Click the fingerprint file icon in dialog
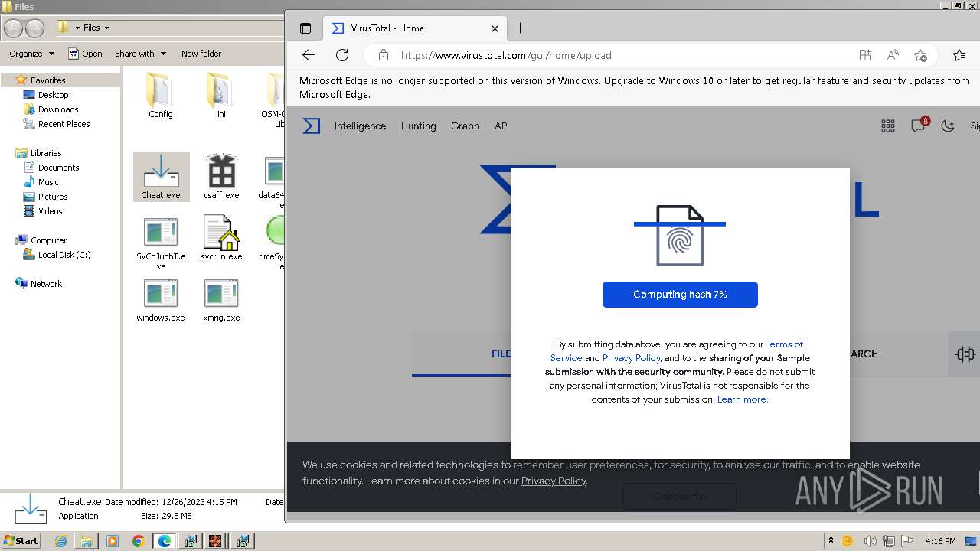 pyautogui.click(x=680, y=236)
